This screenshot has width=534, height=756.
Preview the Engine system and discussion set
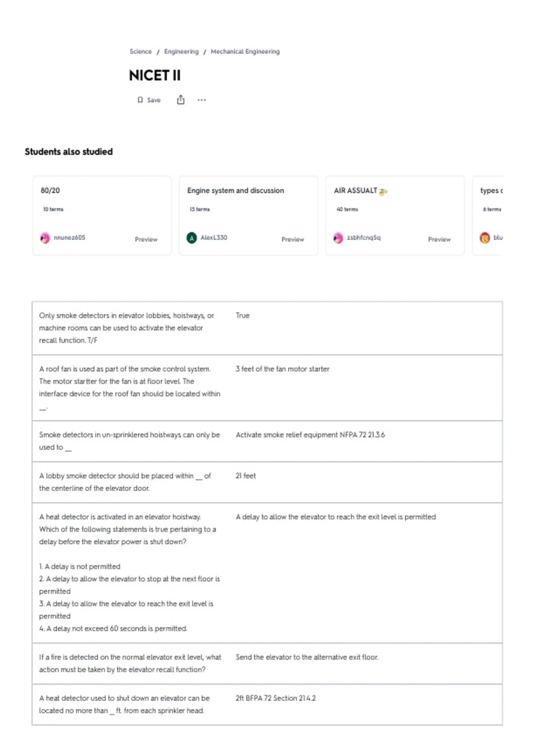292,239
